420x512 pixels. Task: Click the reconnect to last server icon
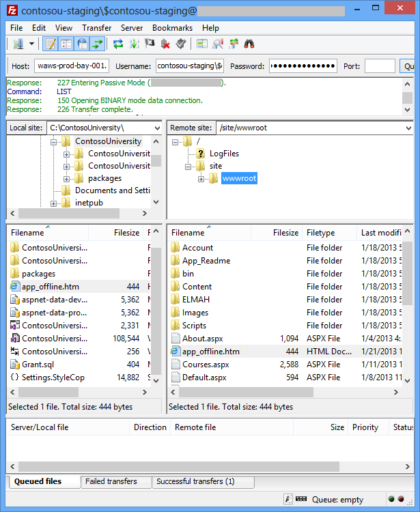180,44
